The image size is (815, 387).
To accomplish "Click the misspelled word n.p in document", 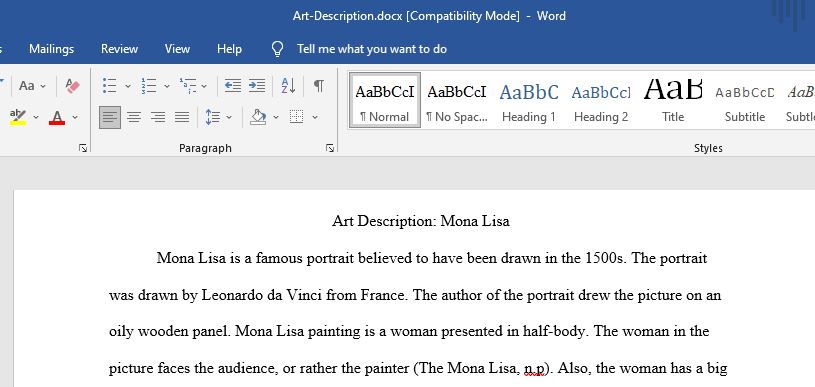I will [534, 369].
